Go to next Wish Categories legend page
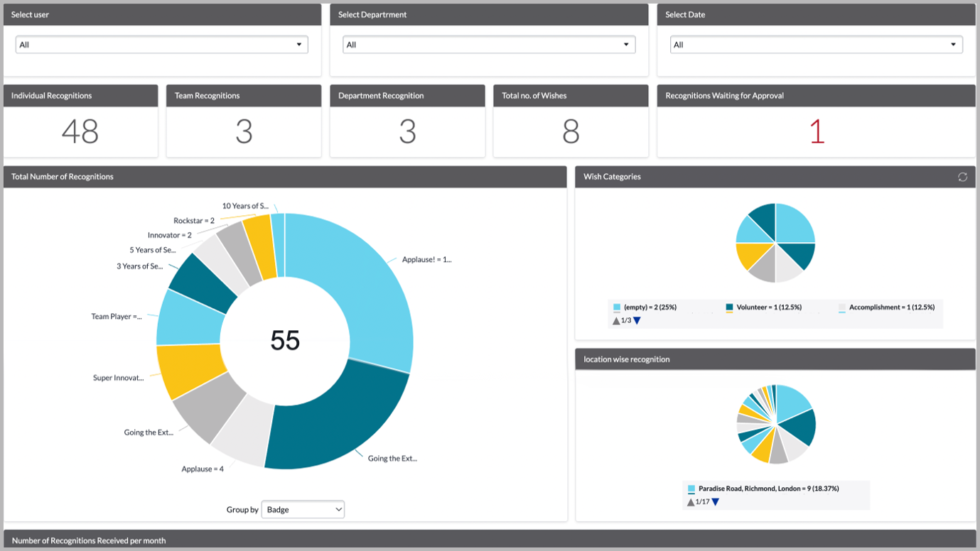 pyautogui.click(x=637, y=321)
